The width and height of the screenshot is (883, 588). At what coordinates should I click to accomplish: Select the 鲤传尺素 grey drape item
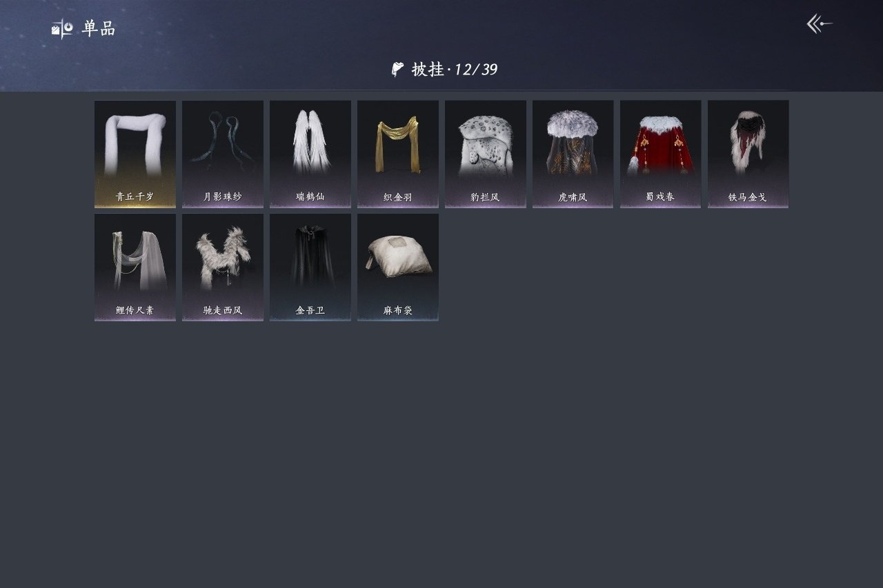[x=135, y=267]
